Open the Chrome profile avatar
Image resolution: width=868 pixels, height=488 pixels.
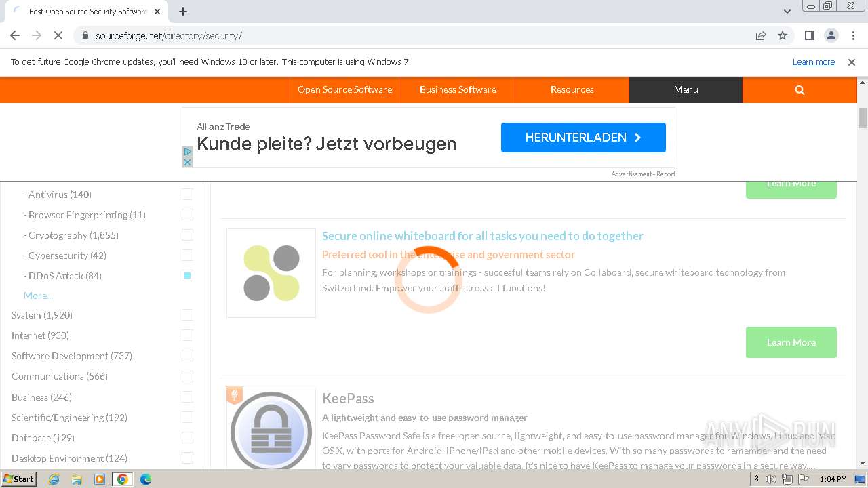(x=831, y=35)
